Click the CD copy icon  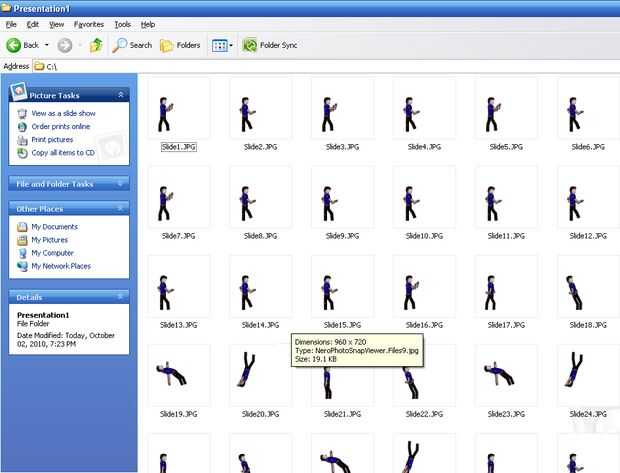[x=22, y=153]
